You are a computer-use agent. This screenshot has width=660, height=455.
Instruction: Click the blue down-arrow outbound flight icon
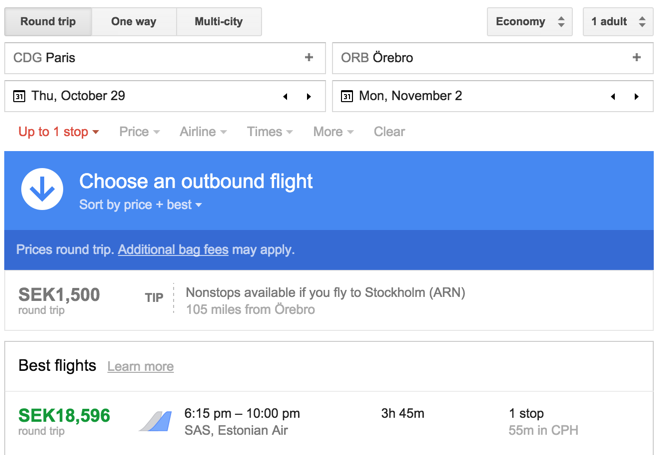click(42, 190)
